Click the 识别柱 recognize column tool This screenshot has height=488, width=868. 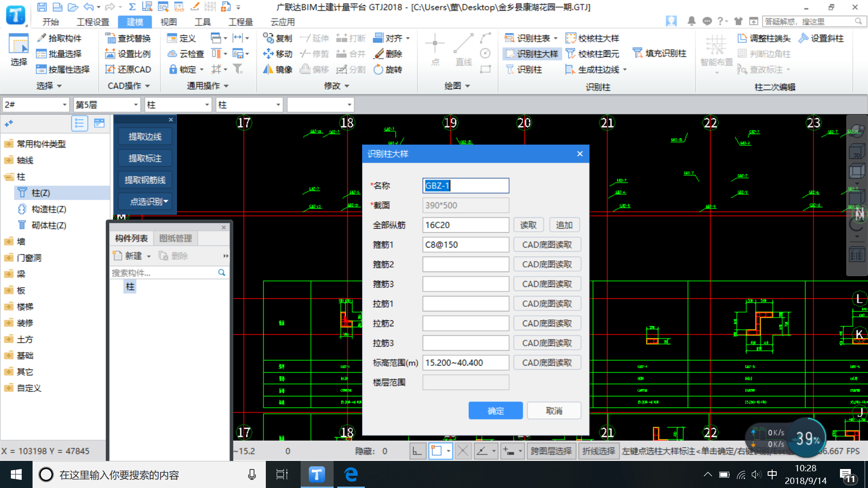tap(524, 69)
